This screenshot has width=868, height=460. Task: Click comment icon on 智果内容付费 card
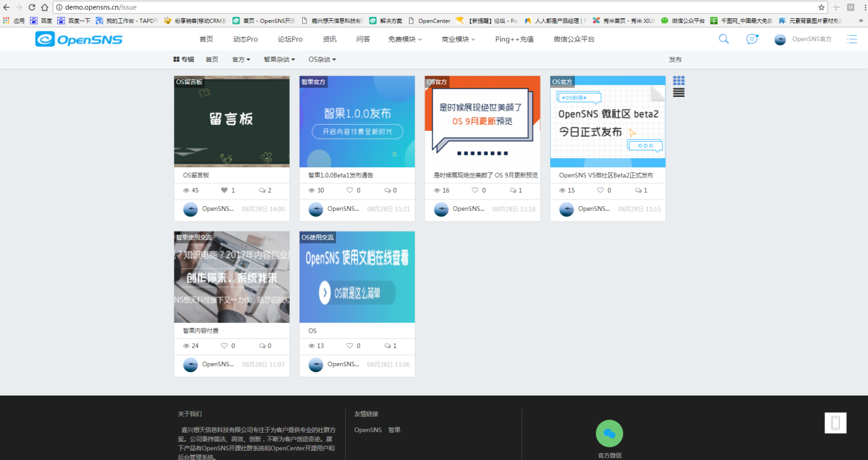[262, 346]
